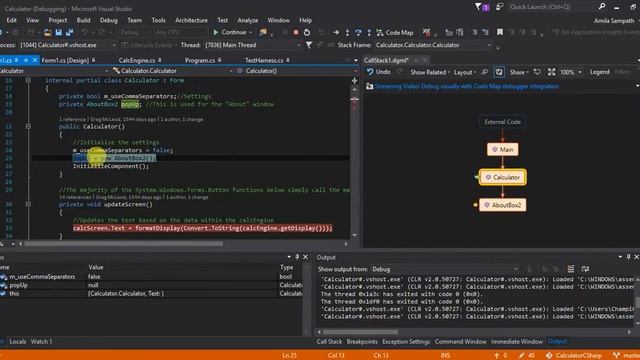This screenshot has height=360, width=640.
Task: Open the Show output from Debug dropdown
Action: pos(445,269)
